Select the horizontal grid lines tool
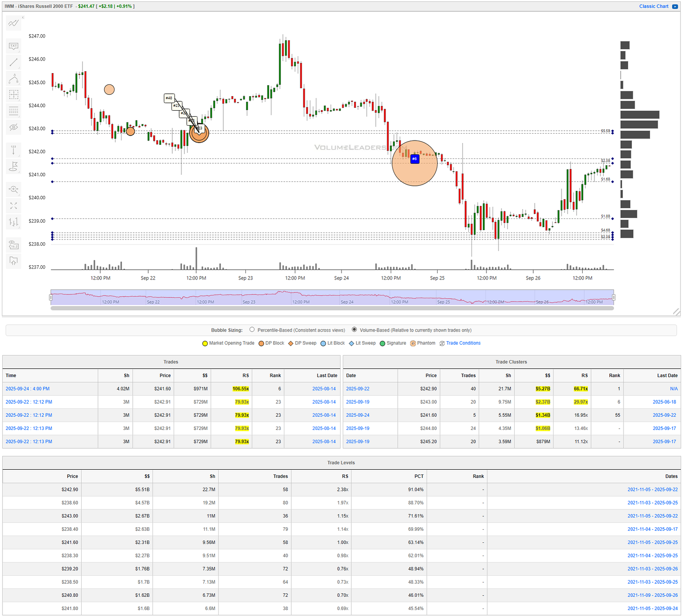The width and height of the screenshot is (683, 616). 14,111
